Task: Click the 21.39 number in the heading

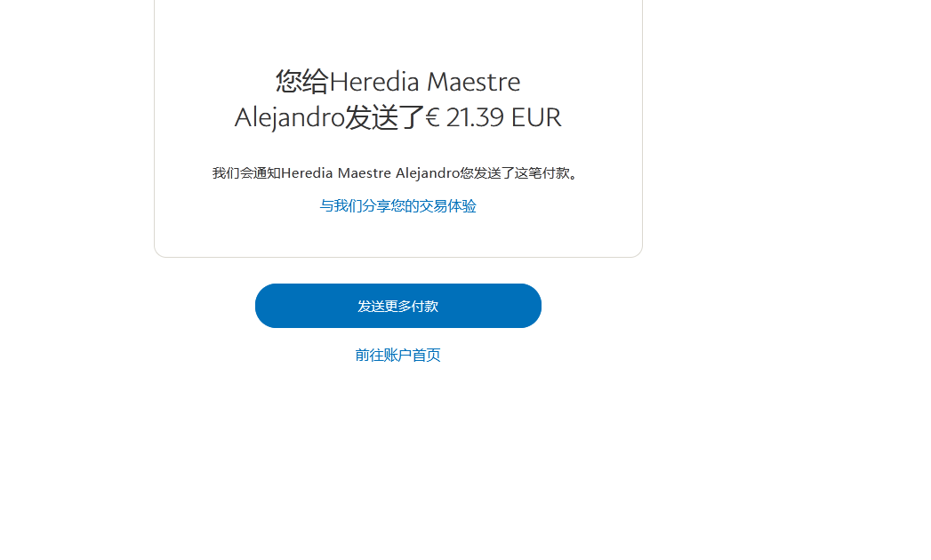Action: tap(475, 117)
